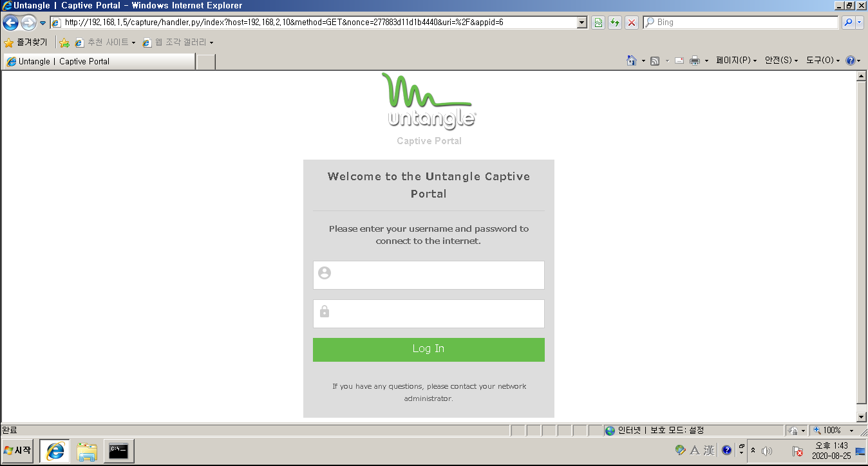
Task: Click the Read Mail envelope icon
Action: click(679, 61)
